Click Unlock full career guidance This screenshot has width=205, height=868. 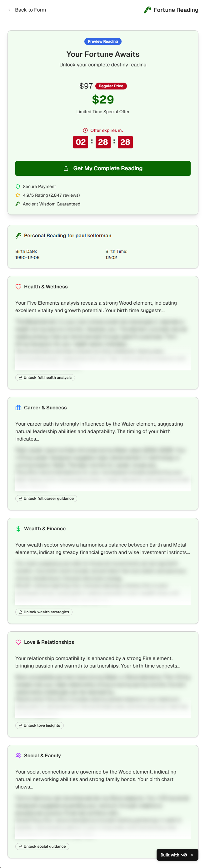click(x=46, y=498)
